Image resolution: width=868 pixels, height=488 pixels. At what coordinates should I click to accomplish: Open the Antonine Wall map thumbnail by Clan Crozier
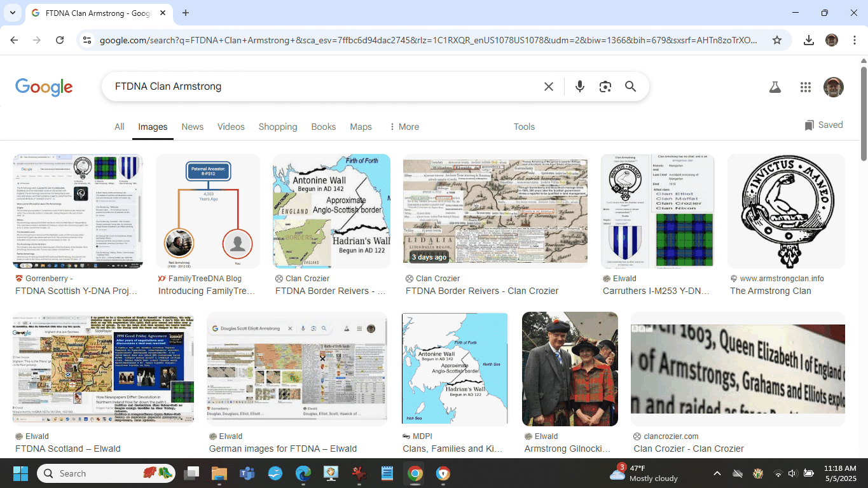pos(331,211)
